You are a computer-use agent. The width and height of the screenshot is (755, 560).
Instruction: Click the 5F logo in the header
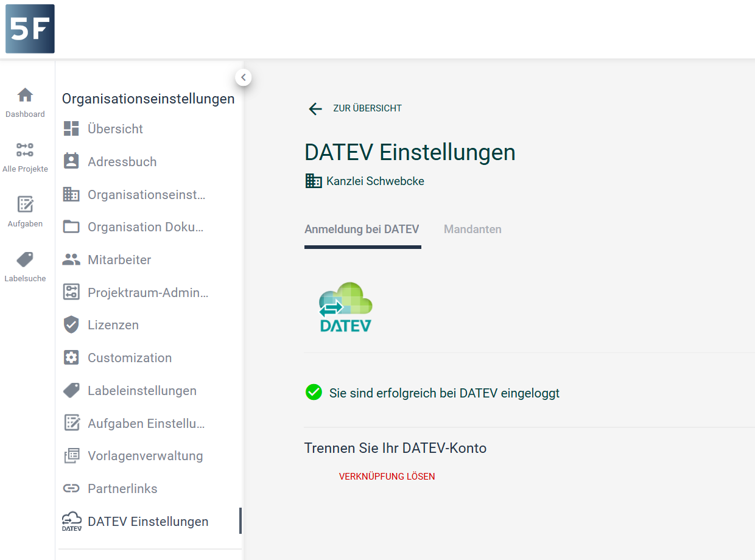[x=30, y=29]
